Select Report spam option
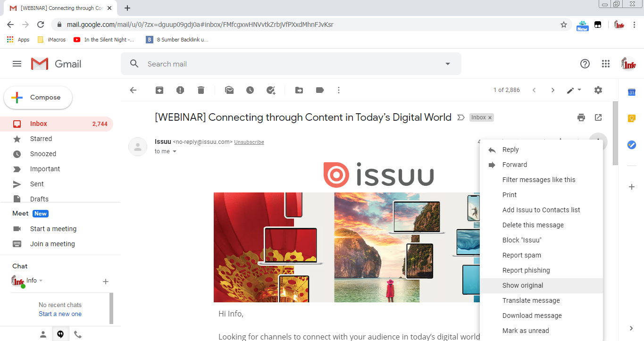Viewport: 644px width, 341px height. coord(541,255)
